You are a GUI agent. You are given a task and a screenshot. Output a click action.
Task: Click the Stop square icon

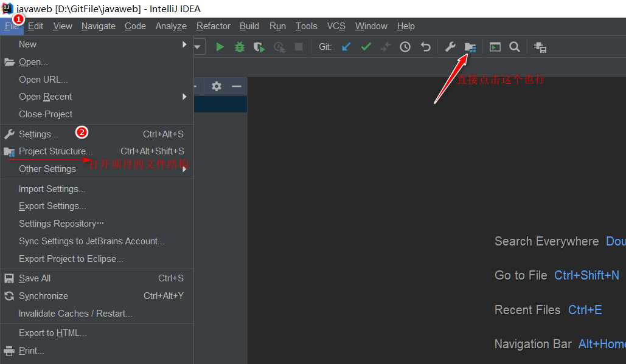tap(299, 47)
